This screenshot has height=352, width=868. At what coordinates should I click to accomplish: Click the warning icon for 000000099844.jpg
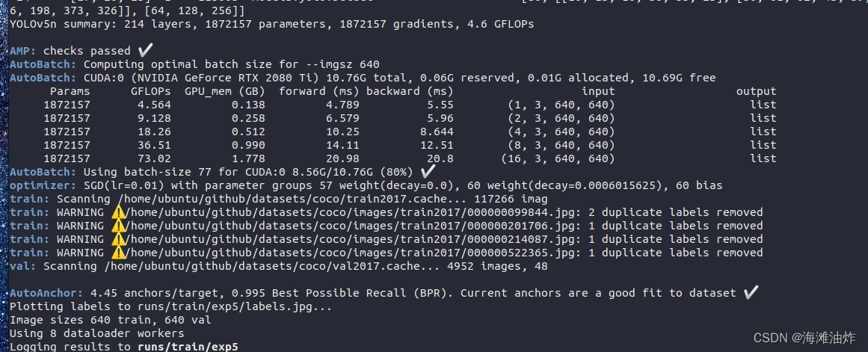pos(119,212)
